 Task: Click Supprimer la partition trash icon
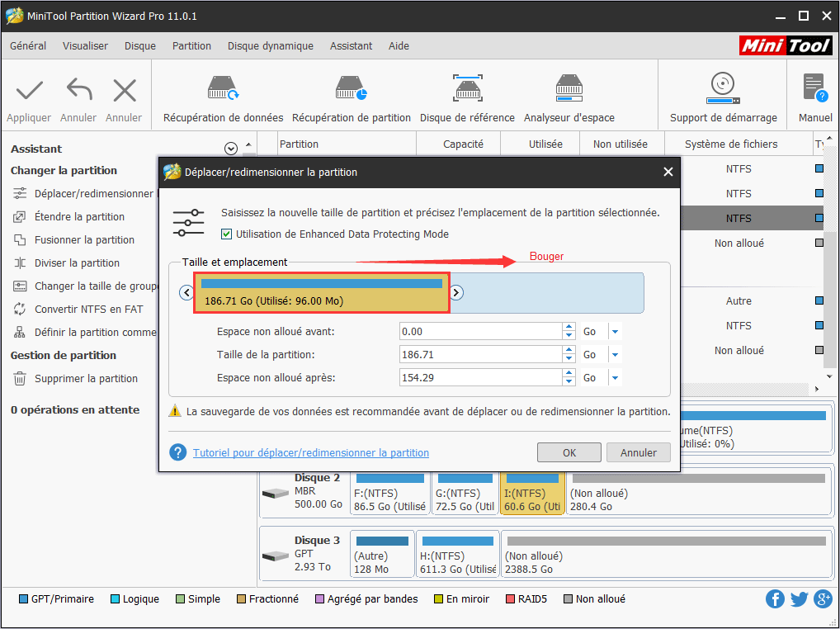click(20, 378)
